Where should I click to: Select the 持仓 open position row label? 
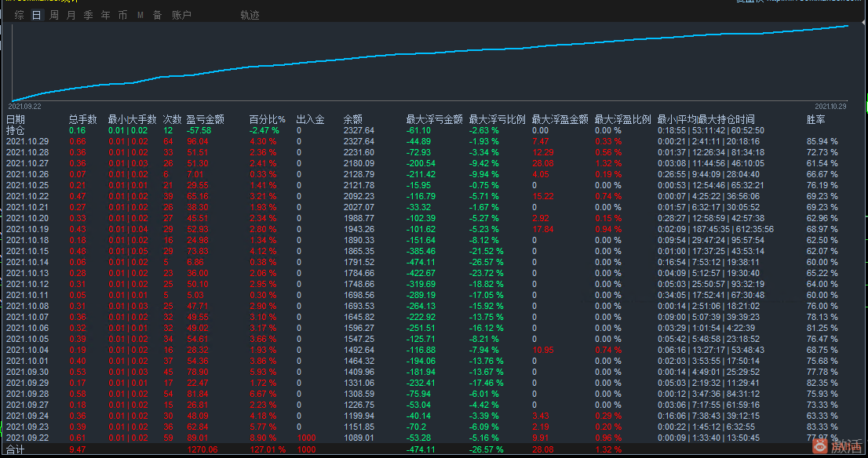click(16, 130)
